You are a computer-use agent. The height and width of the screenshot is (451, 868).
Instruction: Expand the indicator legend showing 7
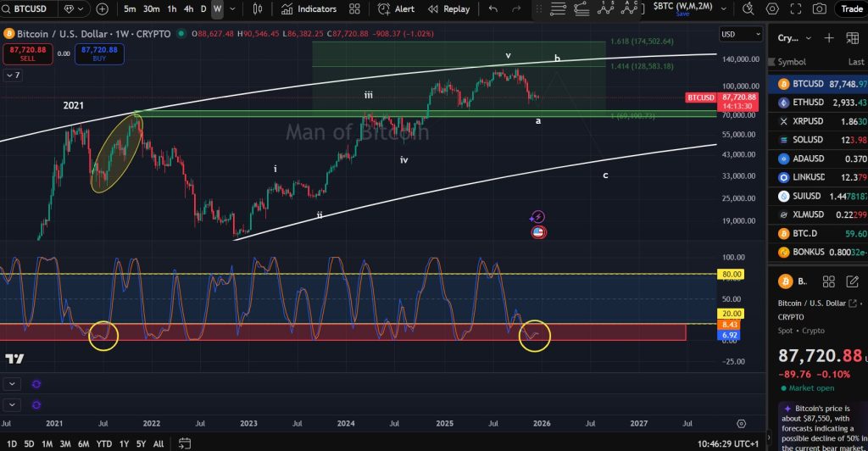click(12, 75)
